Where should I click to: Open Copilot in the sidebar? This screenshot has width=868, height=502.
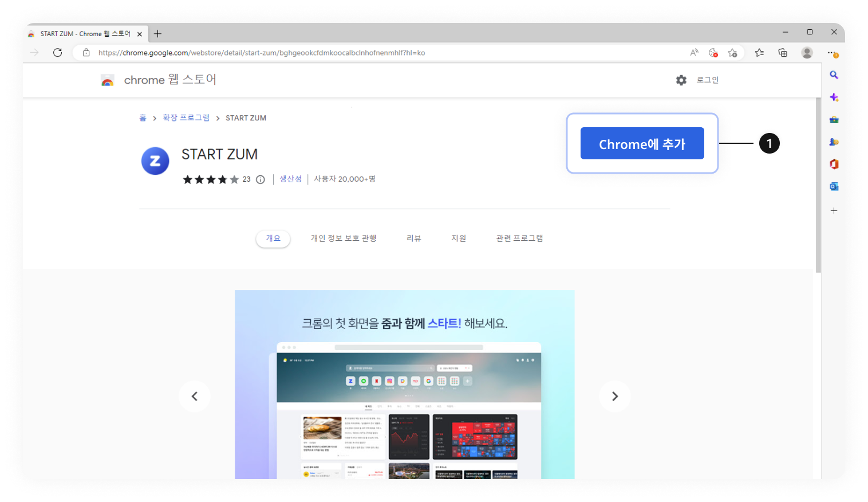click(834, 97)
